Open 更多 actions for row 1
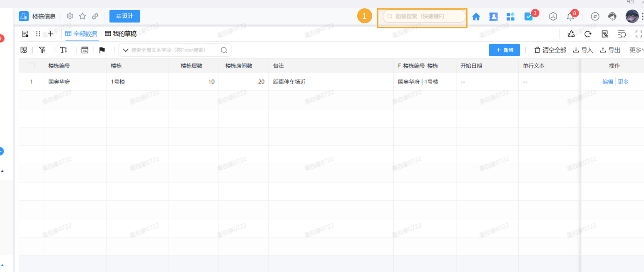This screenshot has height=272, width=644. coord(623,82)
